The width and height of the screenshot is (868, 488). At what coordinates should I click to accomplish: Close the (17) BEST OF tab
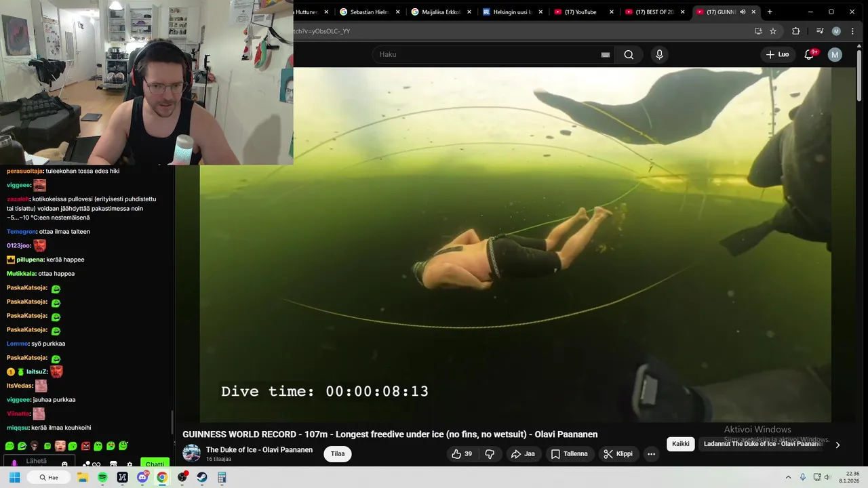(682, 12)
